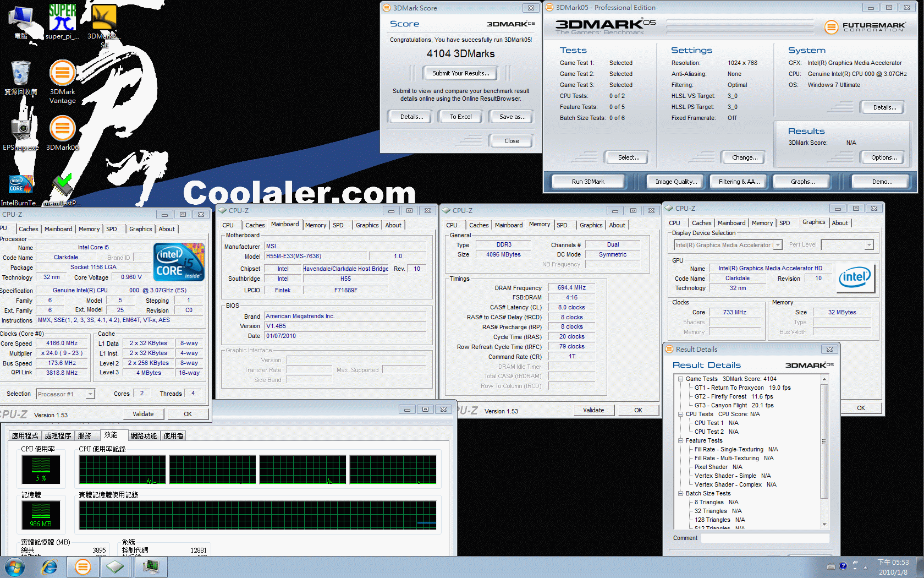Click the memory usage meter

[x=41, y=515]
